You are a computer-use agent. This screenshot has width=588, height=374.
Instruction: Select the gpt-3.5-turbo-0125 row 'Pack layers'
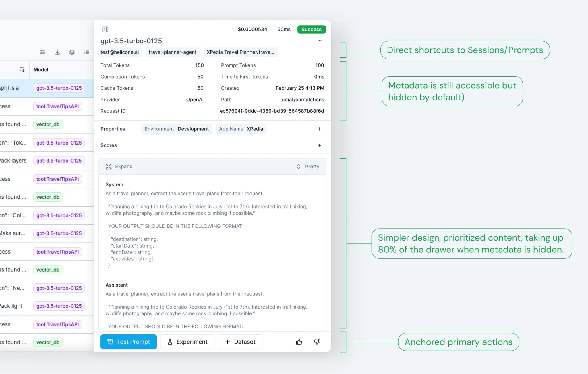[x=47, y=161]
